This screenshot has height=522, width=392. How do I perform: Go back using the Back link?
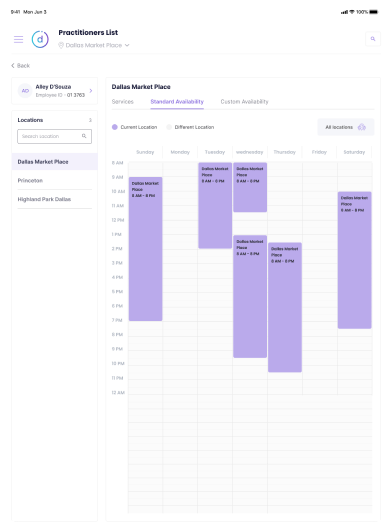(21, 66)
